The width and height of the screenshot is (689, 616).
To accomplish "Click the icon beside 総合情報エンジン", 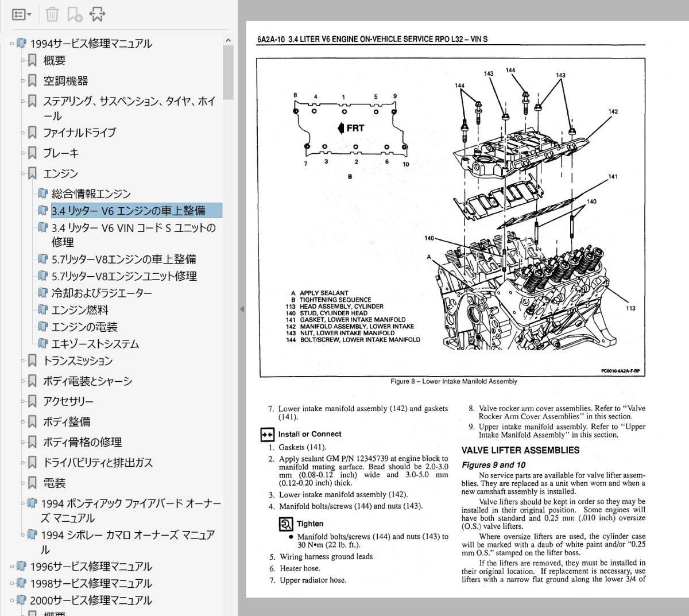I will 42,194.
